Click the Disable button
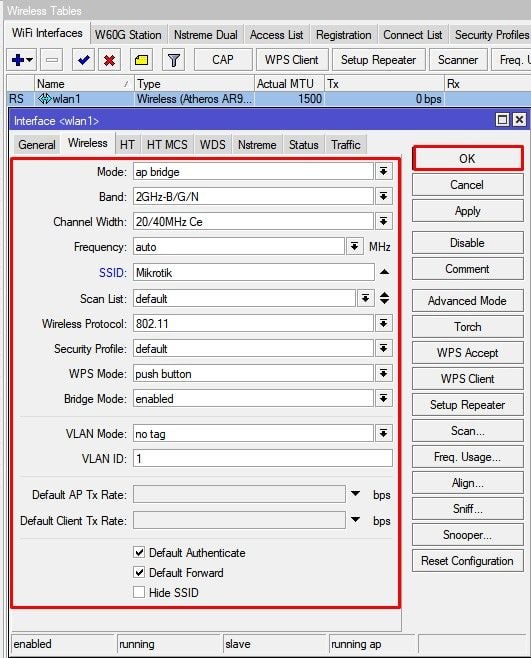 pyautogui.click(x=467, y=243)
